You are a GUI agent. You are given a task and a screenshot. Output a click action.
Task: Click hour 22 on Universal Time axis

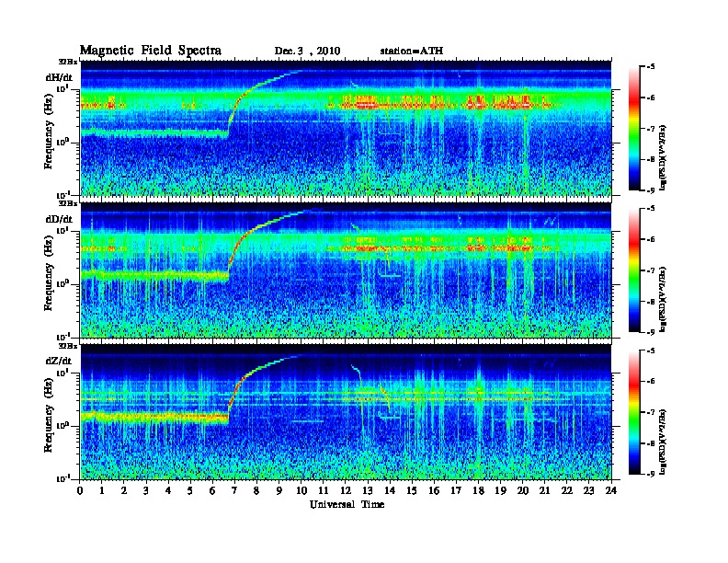click(x=567, y=490)
